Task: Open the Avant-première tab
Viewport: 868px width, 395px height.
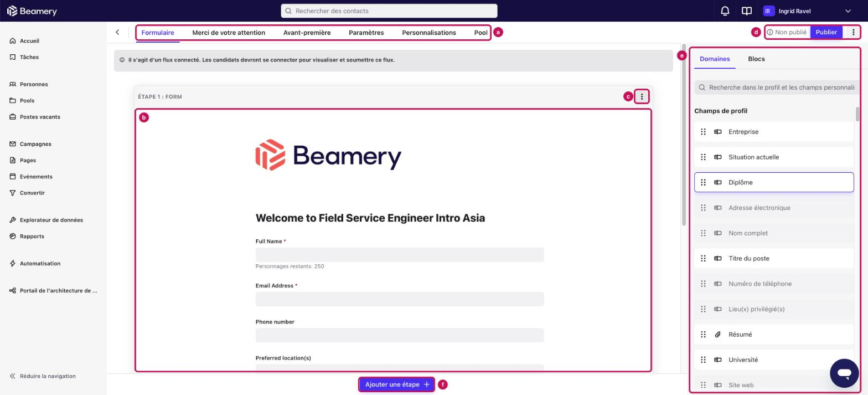Action: 307,33
